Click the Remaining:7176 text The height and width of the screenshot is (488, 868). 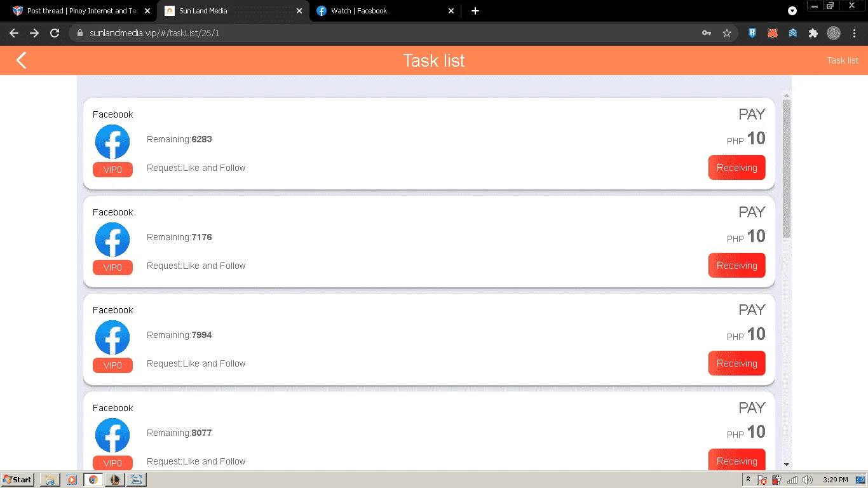[179, 237]
